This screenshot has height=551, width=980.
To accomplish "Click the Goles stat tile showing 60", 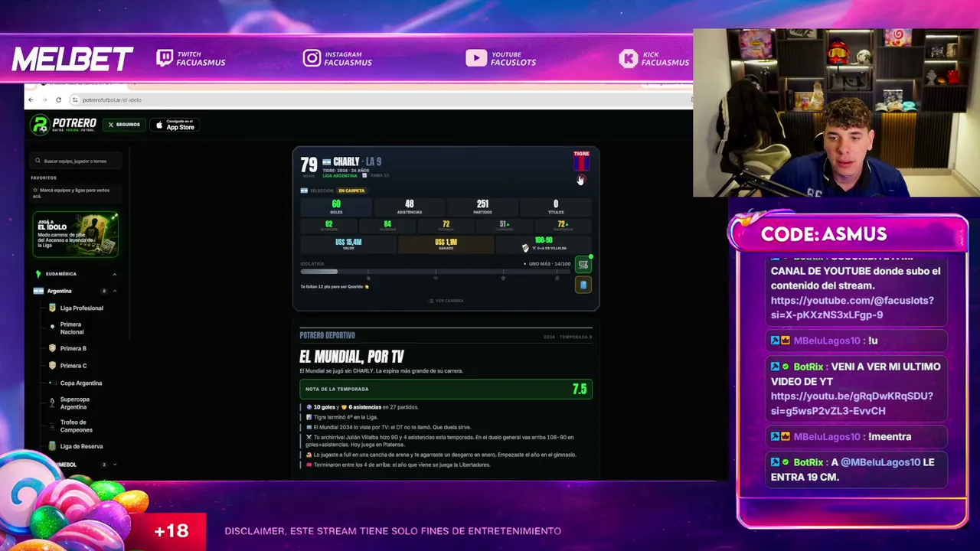I will point(335,207).
